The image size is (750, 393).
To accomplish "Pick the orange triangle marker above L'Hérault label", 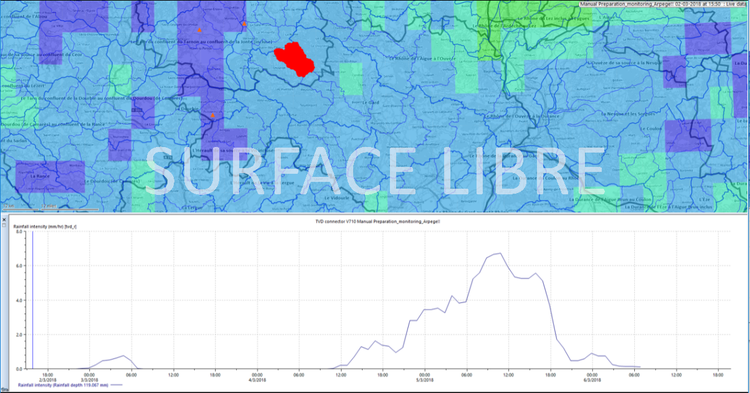I will click(x=213, y=115).
